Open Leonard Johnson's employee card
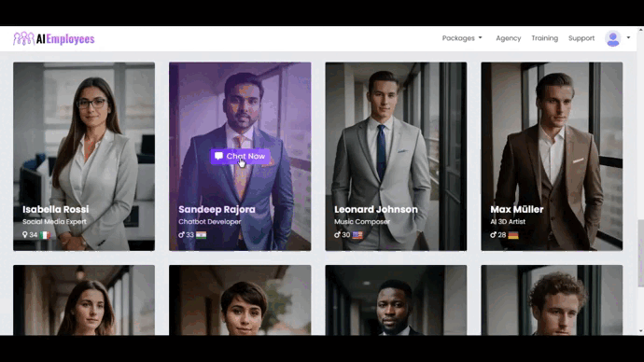 click(396, 157)
